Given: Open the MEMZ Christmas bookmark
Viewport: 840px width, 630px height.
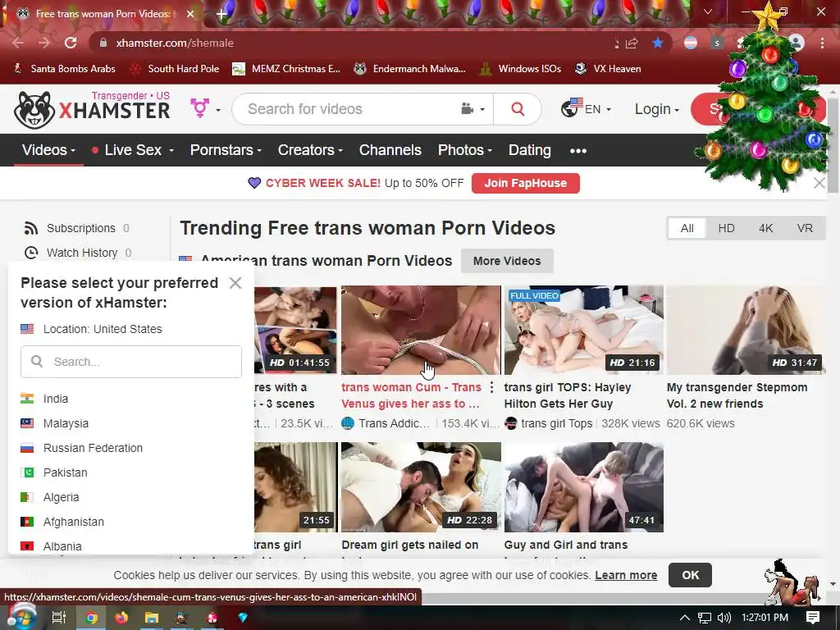Looking at the screenshot, I should (286, 69).
